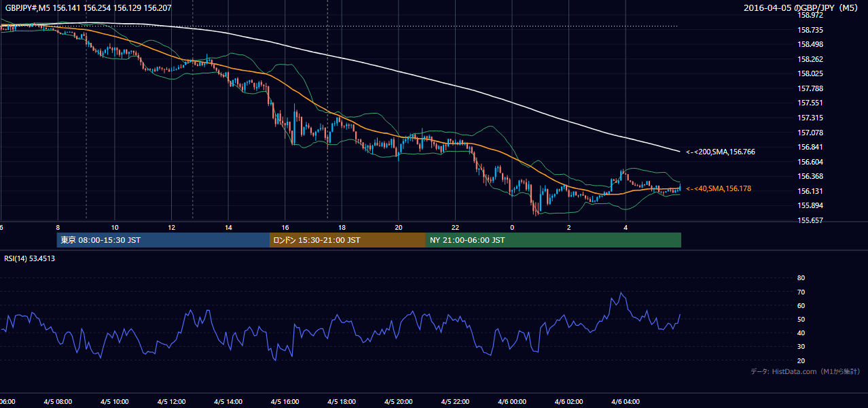Click the RSI scale 80 level
The image size is (868, 408).
click(801, 278)
